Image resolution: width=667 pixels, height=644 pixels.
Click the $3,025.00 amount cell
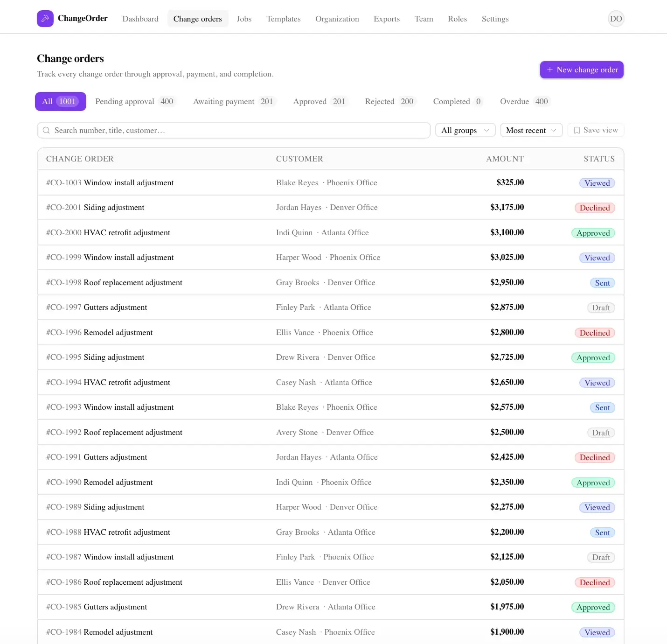coord(507,257)
